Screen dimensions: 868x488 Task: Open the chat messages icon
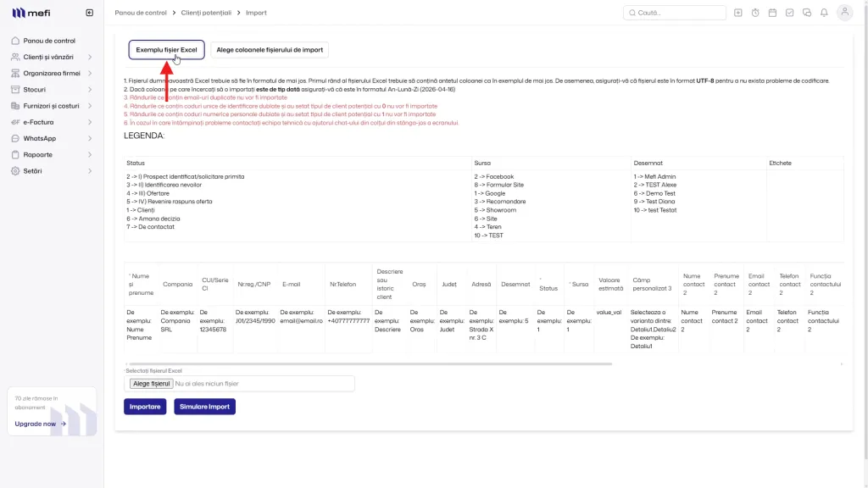[807, 13]
